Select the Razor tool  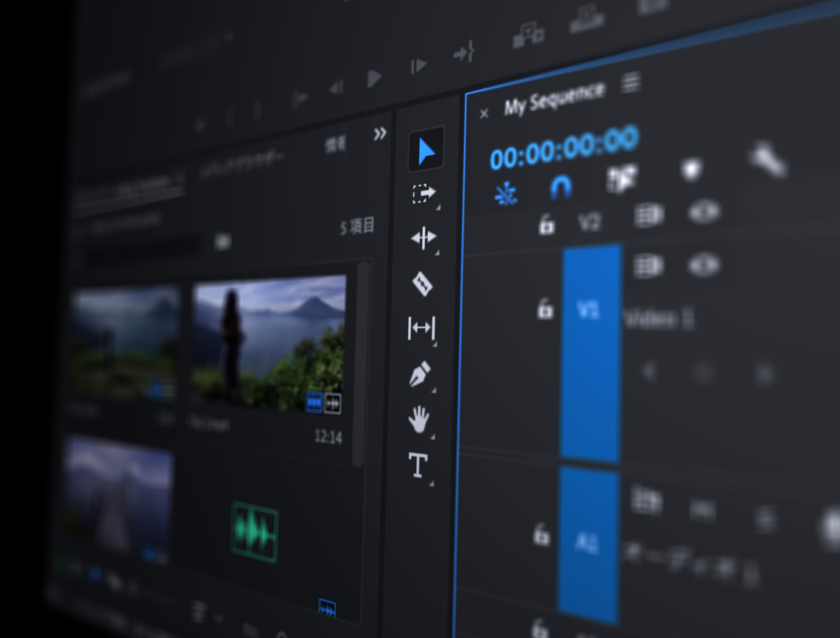(x=422, y=284)
